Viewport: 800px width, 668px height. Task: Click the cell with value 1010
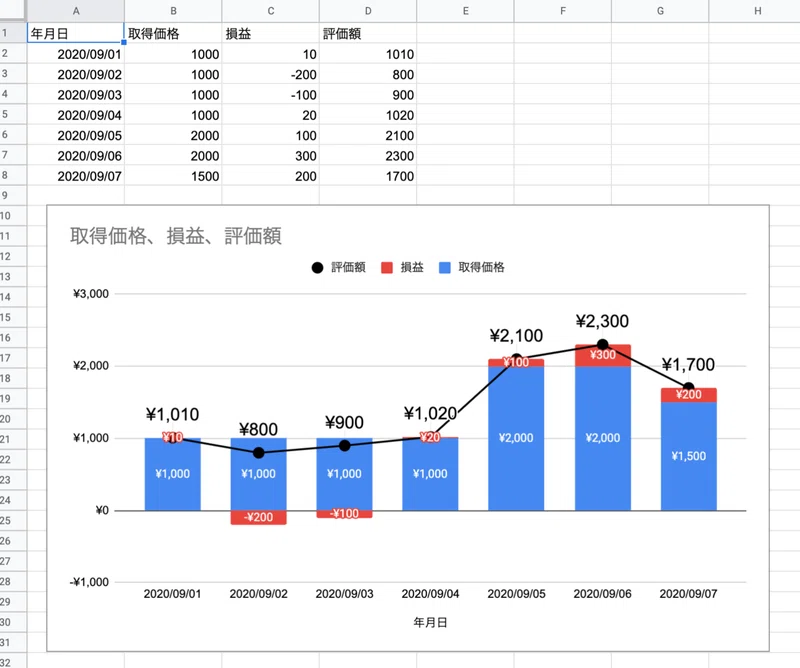368,54
